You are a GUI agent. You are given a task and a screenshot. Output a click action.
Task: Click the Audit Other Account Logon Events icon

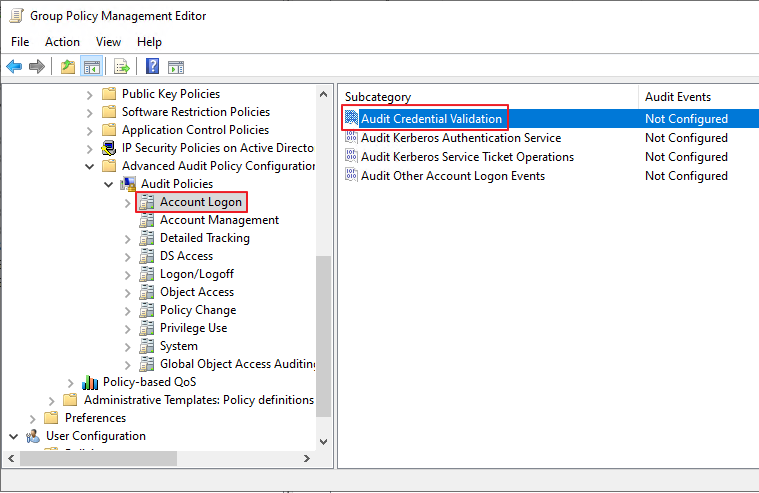point(351,175)
